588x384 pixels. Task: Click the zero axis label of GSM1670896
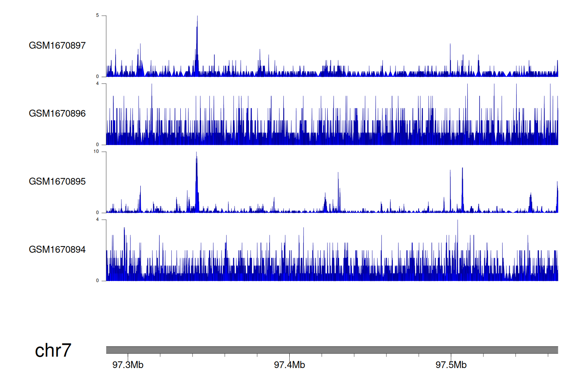click(x=98, y=145)
